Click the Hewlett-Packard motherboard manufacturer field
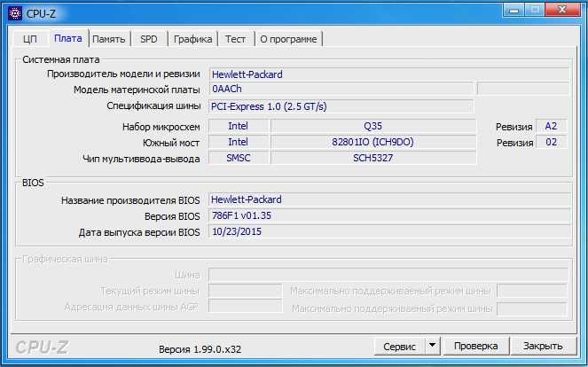 click(389, 74)
